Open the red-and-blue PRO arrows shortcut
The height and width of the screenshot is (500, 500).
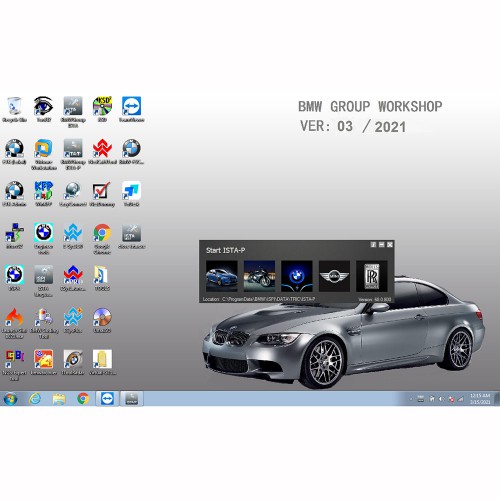point(73,278)
